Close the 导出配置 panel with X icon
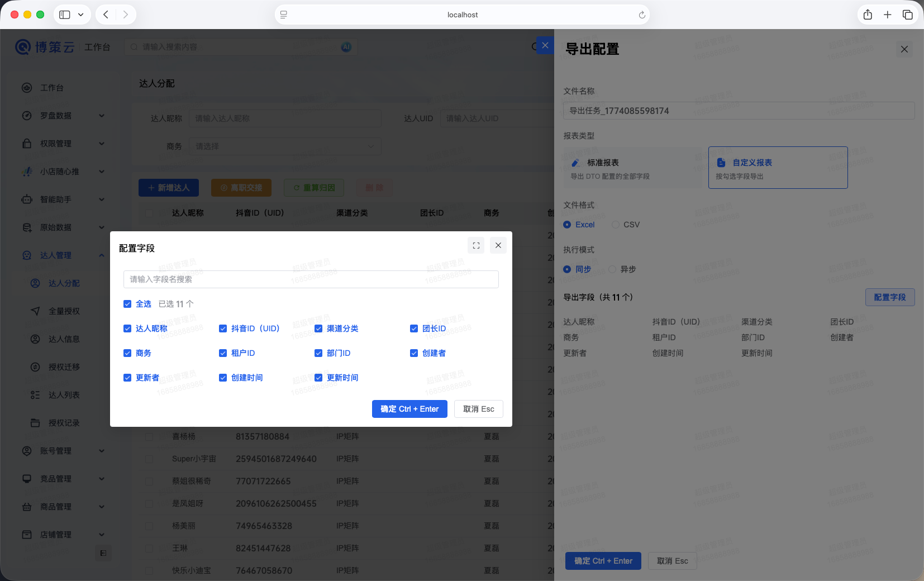The image size is (924, 581). [904, 49]
